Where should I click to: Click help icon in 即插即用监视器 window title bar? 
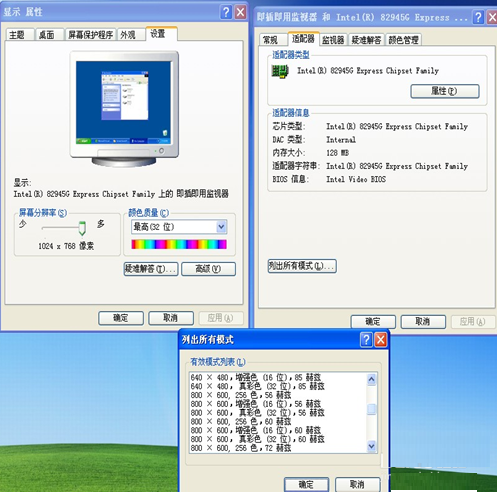[478, 17]
